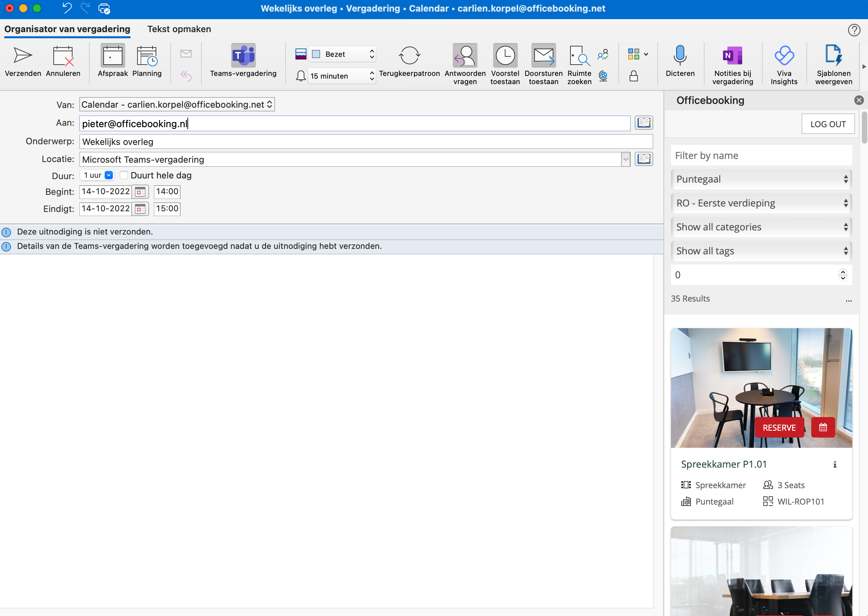
Task: Open Eindigt date calendar picker
Action: coord(140,209)
